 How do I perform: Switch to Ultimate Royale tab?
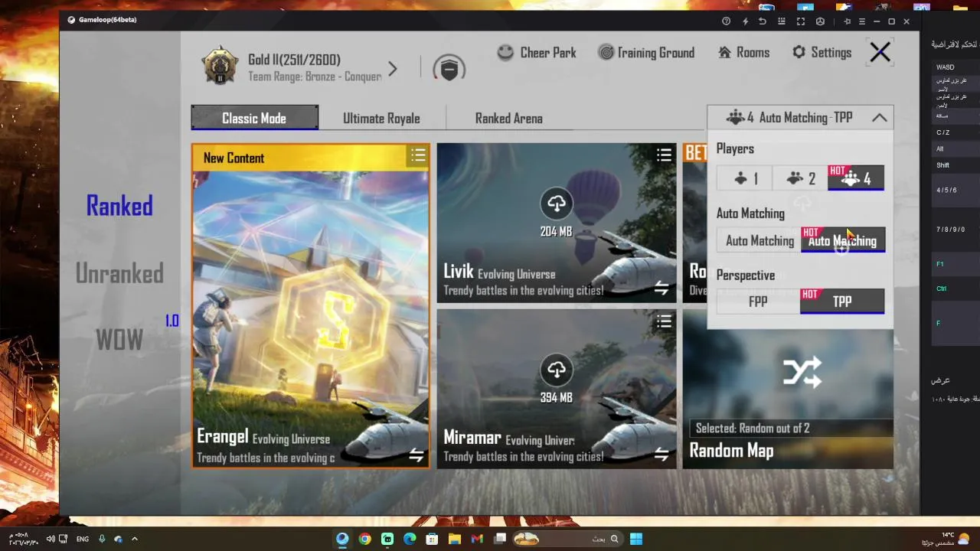pyautogui.click(x=381, y=119)
